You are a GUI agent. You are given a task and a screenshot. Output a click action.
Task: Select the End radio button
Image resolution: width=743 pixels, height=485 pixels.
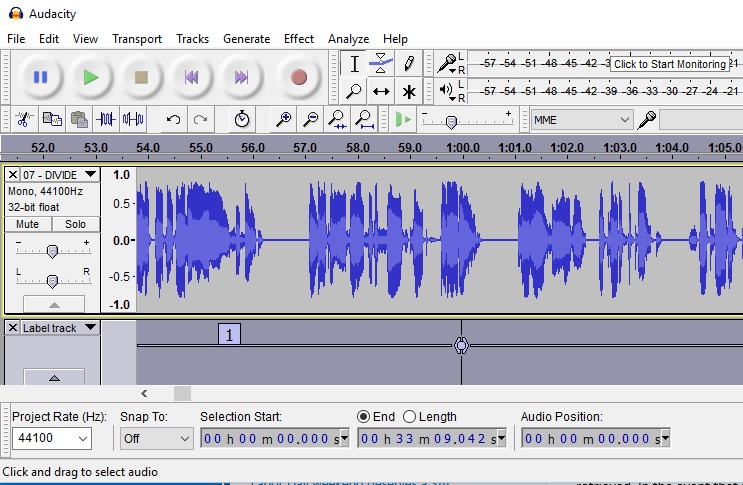pos(363,416)
